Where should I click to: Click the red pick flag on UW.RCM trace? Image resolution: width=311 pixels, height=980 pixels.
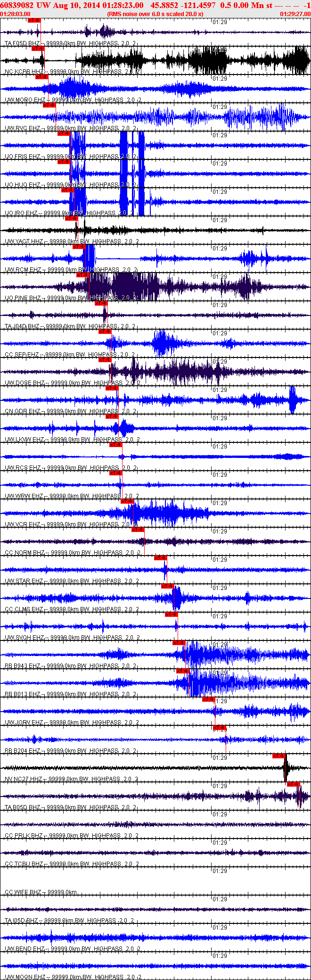pyautogui.click(x=79, y=247)
